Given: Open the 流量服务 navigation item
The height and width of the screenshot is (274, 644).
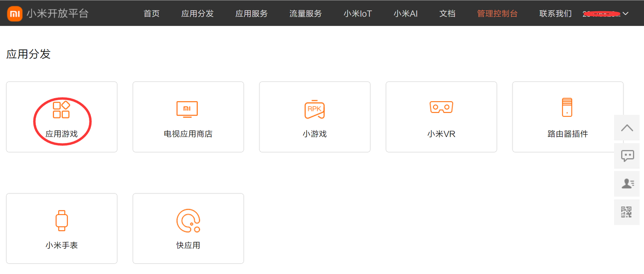Looking at the screenshot, I should tap(305, 13).
